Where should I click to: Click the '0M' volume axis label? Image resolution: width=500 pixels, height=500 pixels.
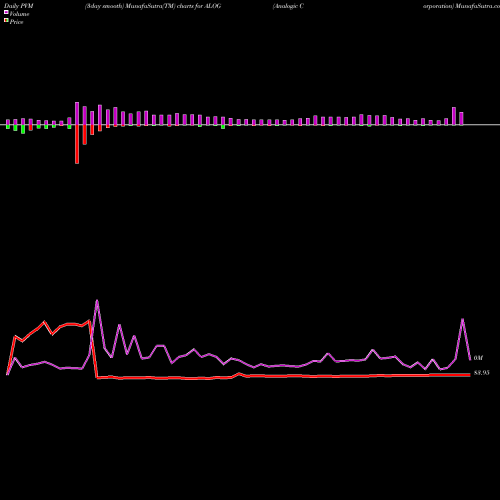pos(478,358)
